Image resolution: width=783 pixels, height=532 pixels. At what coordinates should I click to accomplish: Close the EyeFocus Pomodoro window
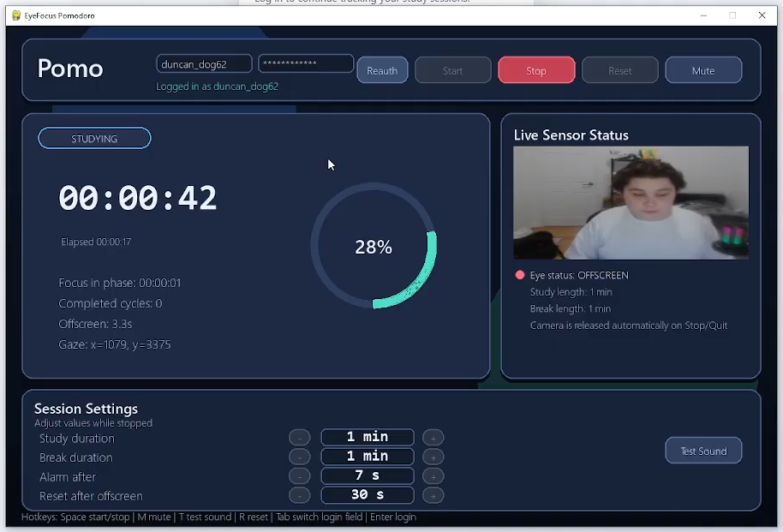pos(762,15)
